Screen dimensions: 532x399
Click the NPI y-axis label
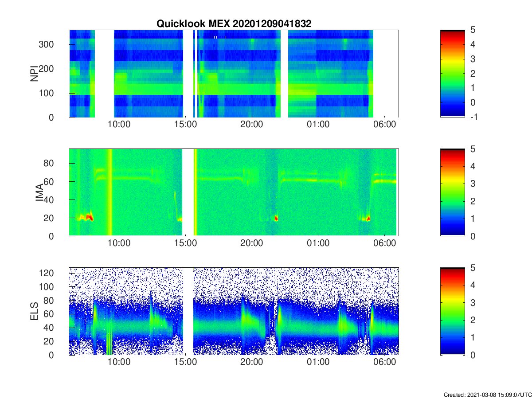click(34, 74)
